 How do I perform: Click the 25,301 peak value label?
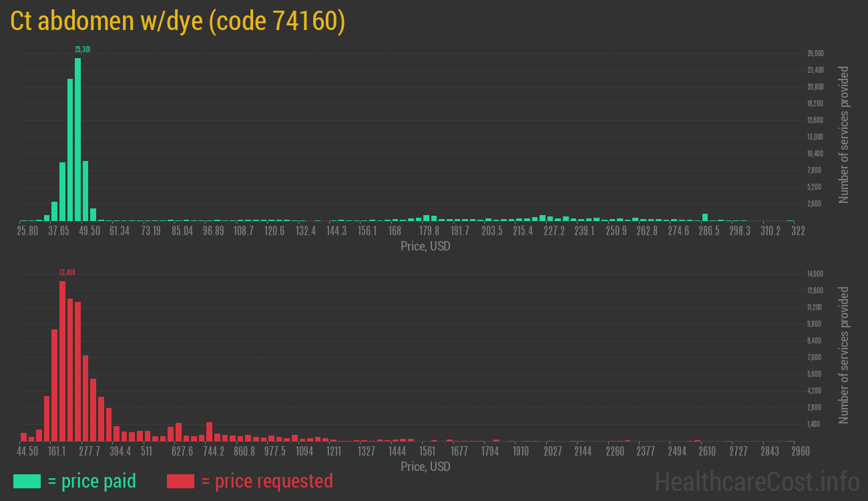point(83,49)
